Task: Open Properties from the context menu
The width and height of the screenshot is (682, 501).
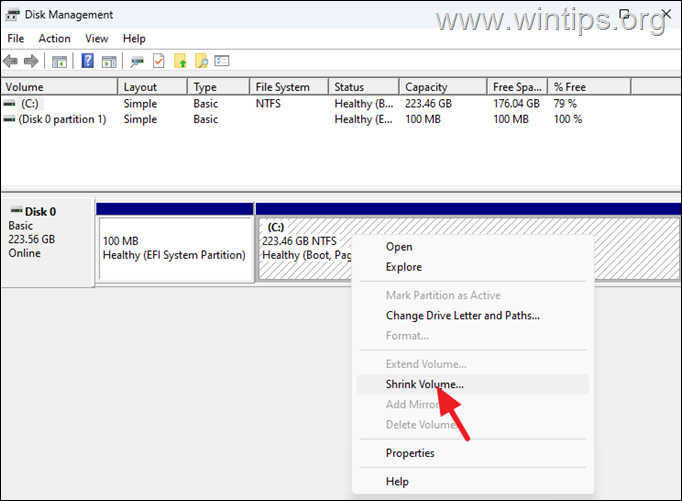Action: click(x=410, y=453)
